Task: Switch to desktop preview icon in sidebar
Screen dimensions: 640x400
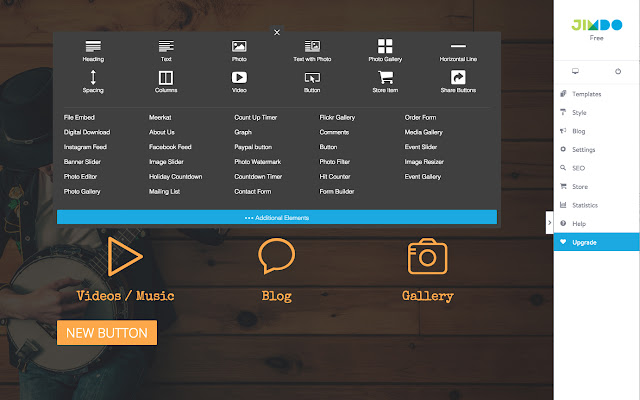Action: tap(576, 71)
